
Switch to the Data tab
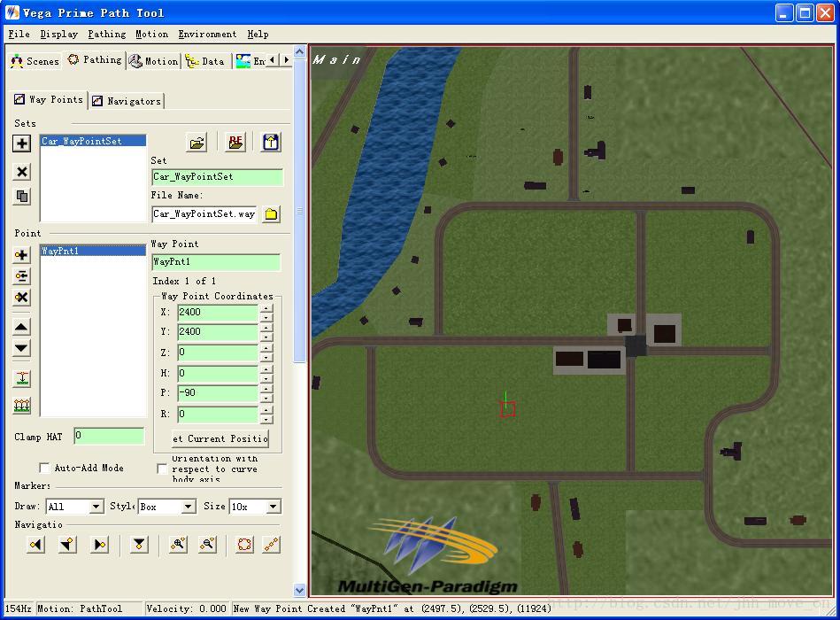pyautogui.click(x=205, y=61)
